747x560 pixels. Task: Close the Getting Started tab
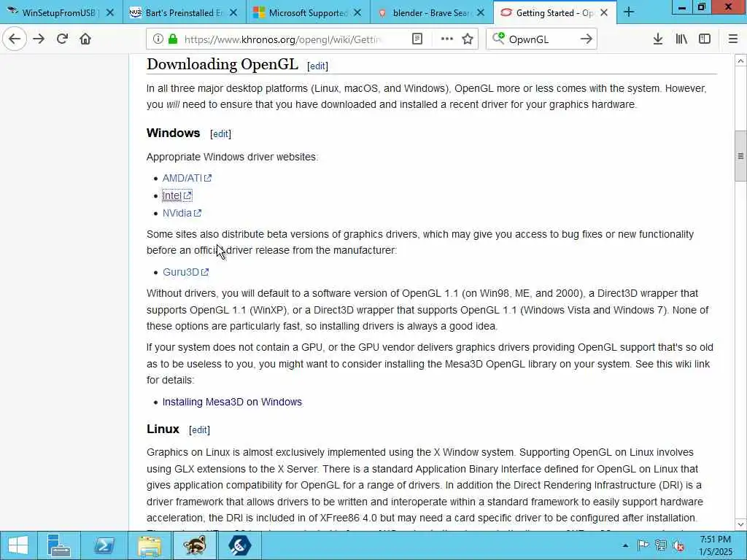[604, 13]
